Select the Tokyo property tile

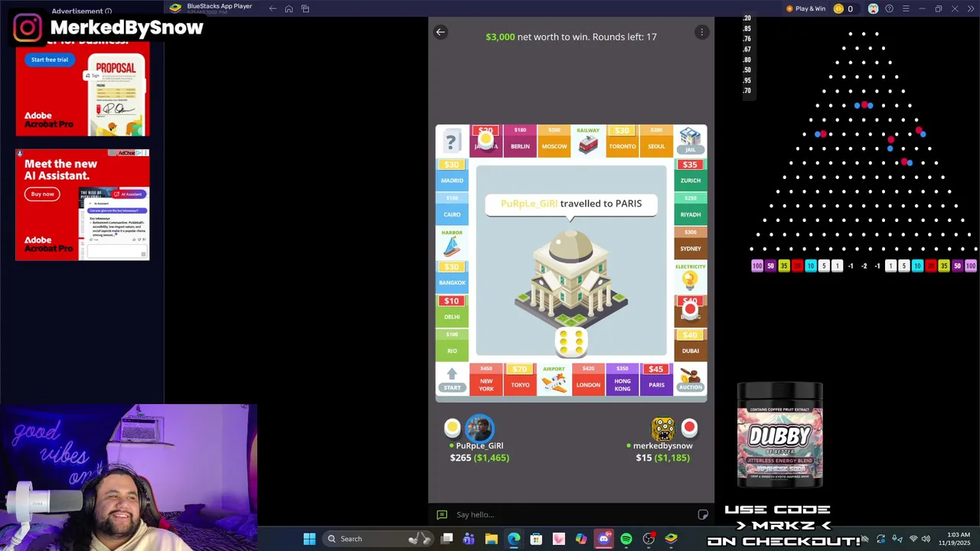520,379
